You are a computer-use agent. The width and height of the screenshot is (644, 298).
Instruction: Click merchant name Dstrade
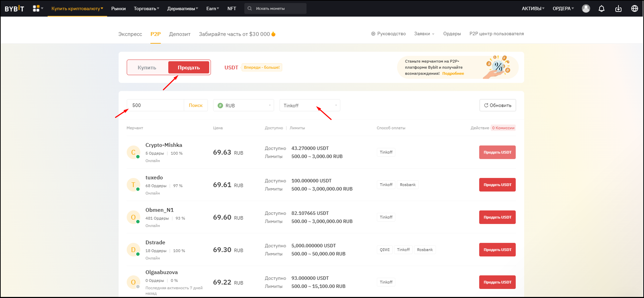(x=155, y=242)
